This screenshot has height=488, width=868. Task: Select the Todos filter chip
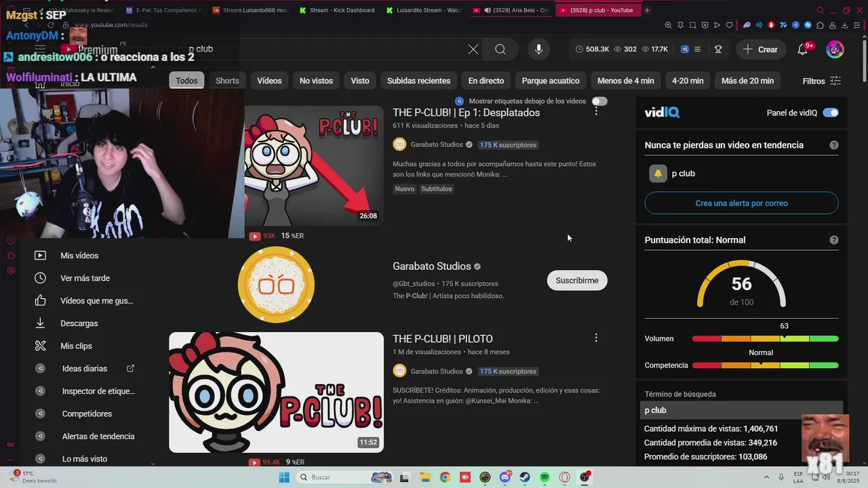pyautogui.click(x=186, y=81)
